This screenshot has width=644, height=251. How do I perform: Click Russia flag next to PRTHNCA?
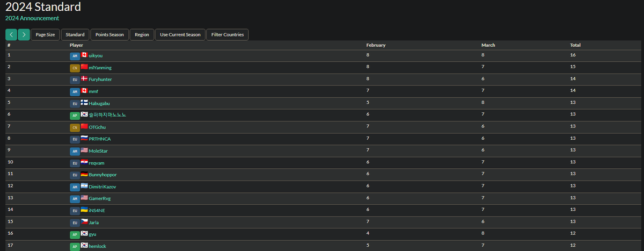(84, 139)
